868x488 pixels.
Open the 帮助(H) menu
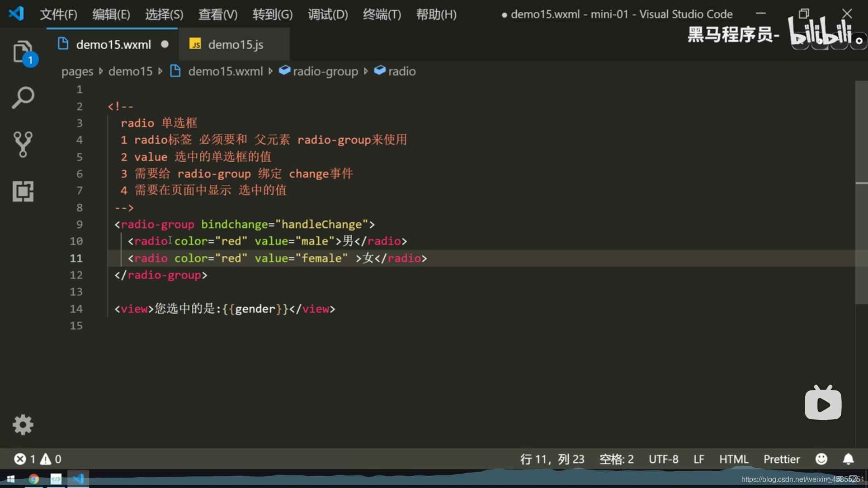[436, 14]
